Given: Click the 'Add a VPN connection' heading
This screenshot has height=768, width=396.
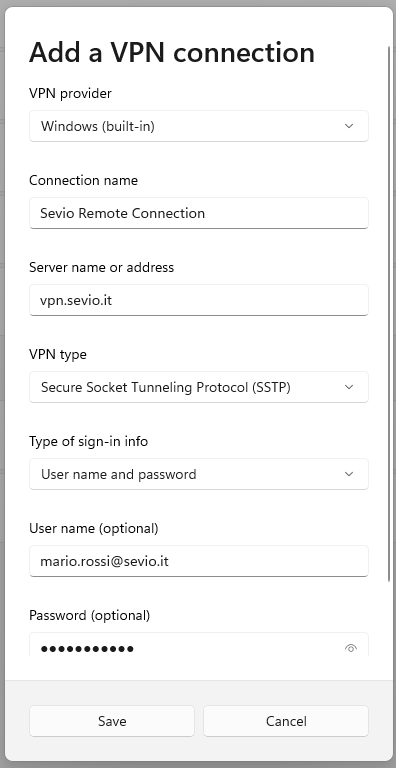Looking at the screenshot, I should [x=172, y=52].
